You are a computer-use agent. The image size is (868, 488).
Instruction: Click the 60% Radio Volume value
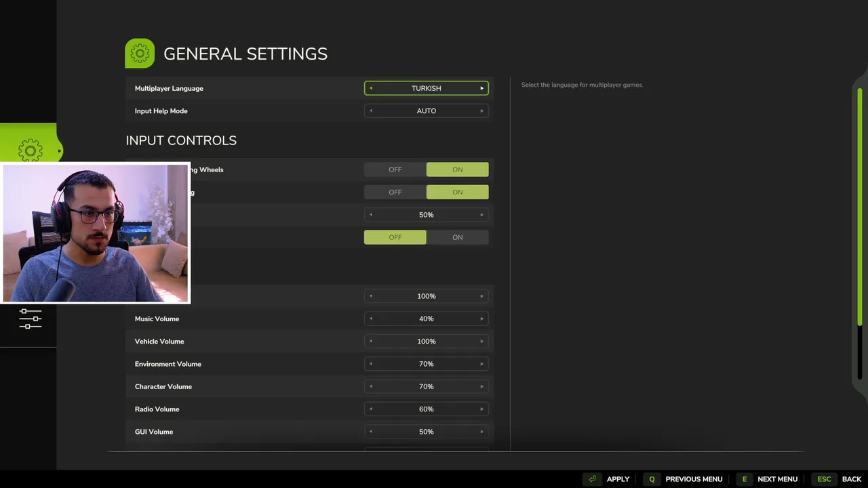[x=427, y=409]
